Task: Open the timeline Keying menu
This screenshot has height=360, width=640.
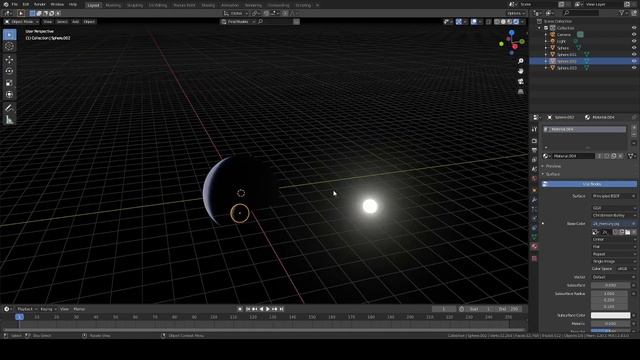Action: (x=48, y=309)
